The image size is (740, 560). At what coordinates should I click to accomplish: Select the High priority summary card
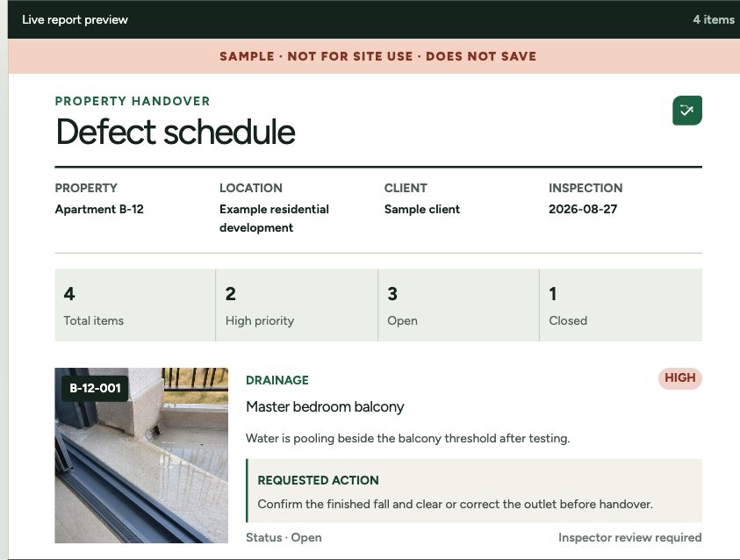297,305
